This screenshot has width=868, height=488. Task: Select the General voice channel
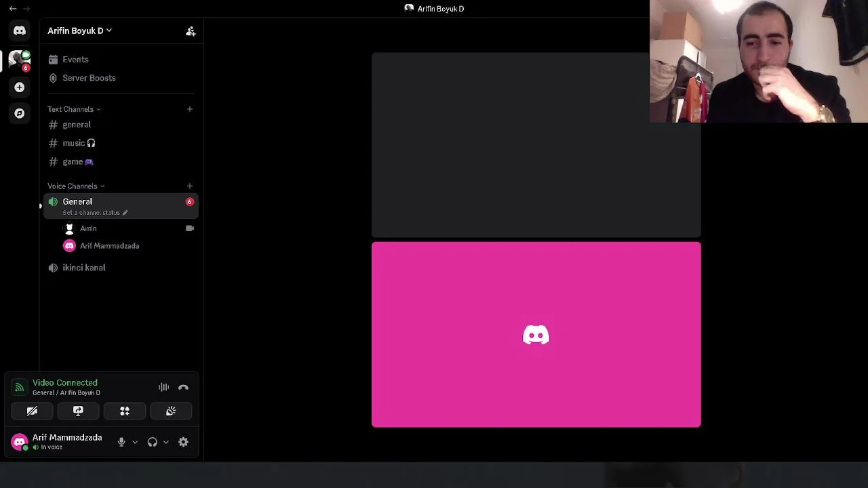[121, 206]
